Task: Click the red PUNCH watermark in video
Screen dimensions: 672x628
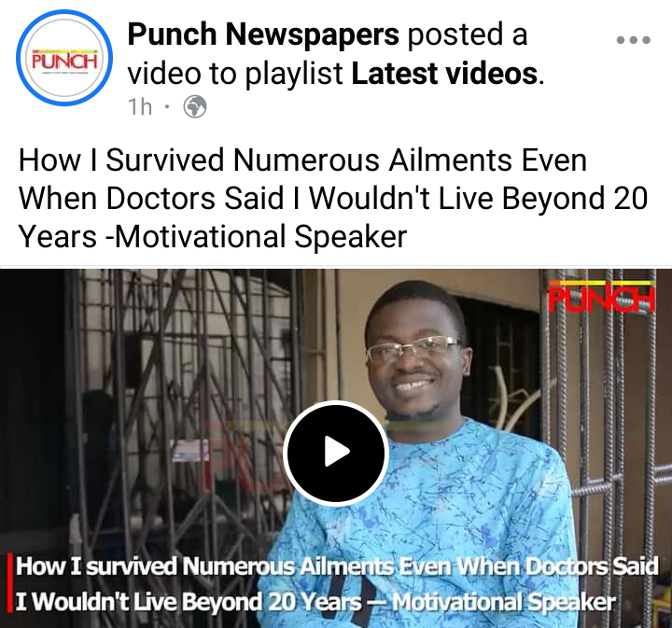Action: pyautogui.click(x=602, y=296)
